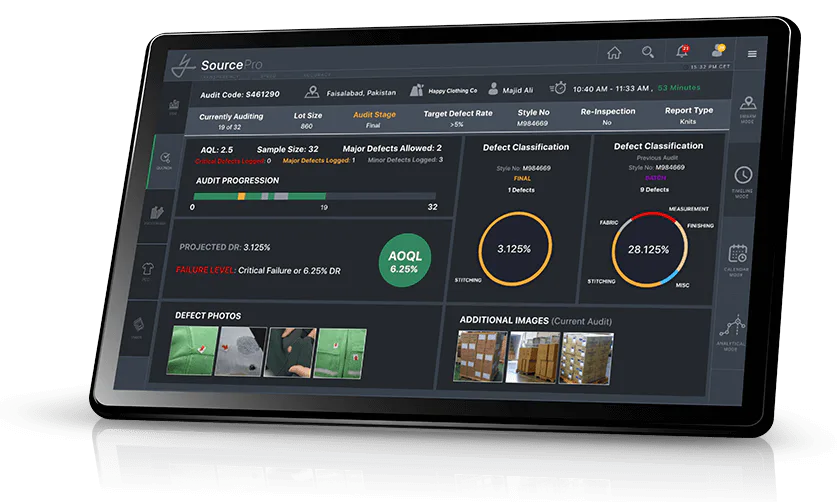This screenshot has width=838, height=502.
Task: Click the Major Defects Logged counter
Action: (319, 160)
